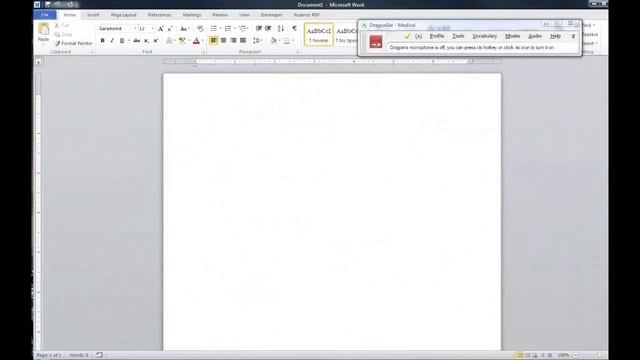The width and height of the screenshot is (640, 360).
Task: Toggle Bold formatting
Action: click(x=102, y=40)
